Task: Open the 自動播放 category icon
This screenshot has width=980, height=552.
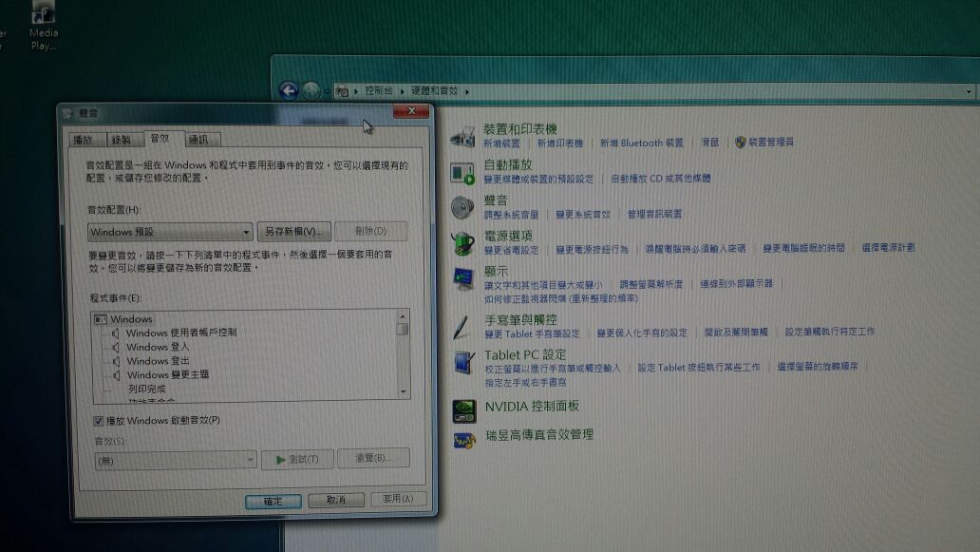Action: click(x=463, y=173)
